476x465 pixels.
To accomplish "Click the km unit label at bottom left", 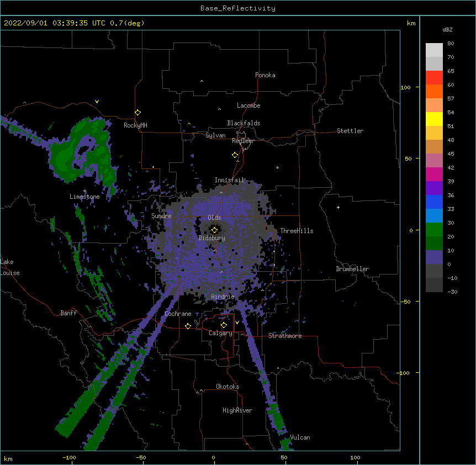I will coord(8,458).
